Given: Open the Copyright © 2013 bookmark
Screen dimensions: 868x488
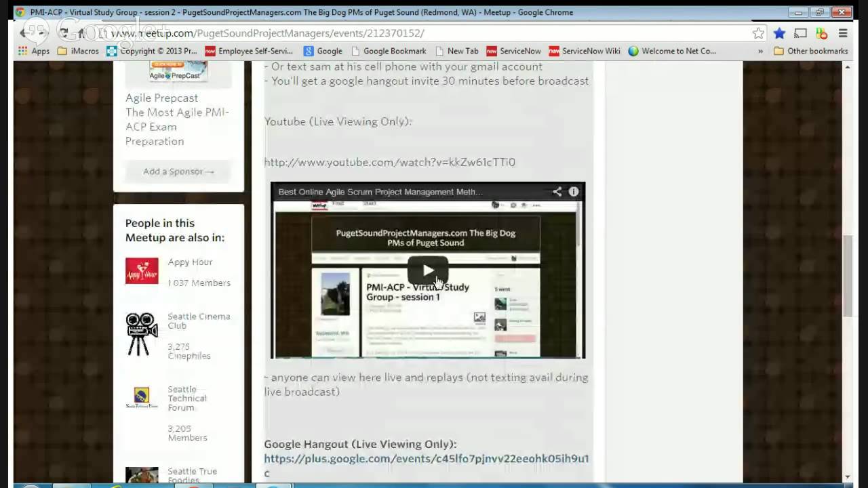Looking at the screenshot, I should pos(152,51).
